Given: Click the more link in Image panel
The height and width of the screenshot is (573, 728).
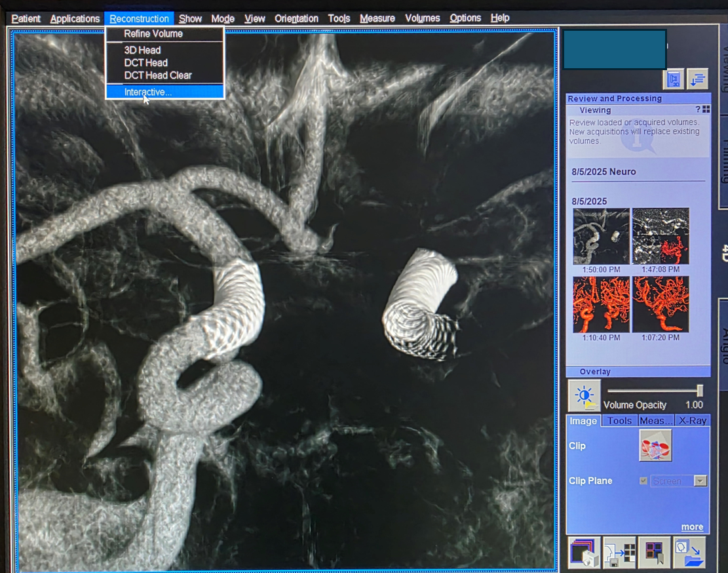Looking at the screenshot, I should click(x=692, y=527).
